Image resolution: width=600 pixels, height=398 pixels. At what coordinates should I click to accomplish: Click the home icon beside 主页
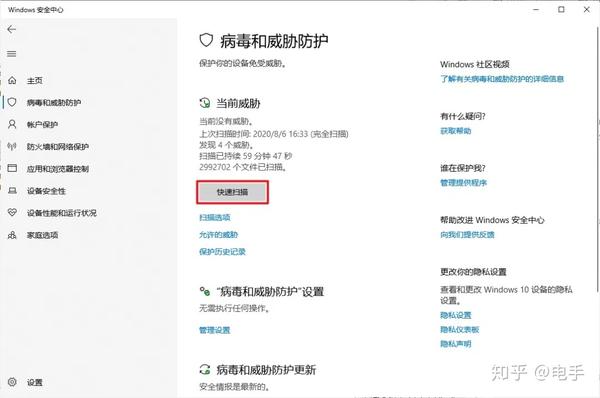pyautogui.click(x=12, y=80)
